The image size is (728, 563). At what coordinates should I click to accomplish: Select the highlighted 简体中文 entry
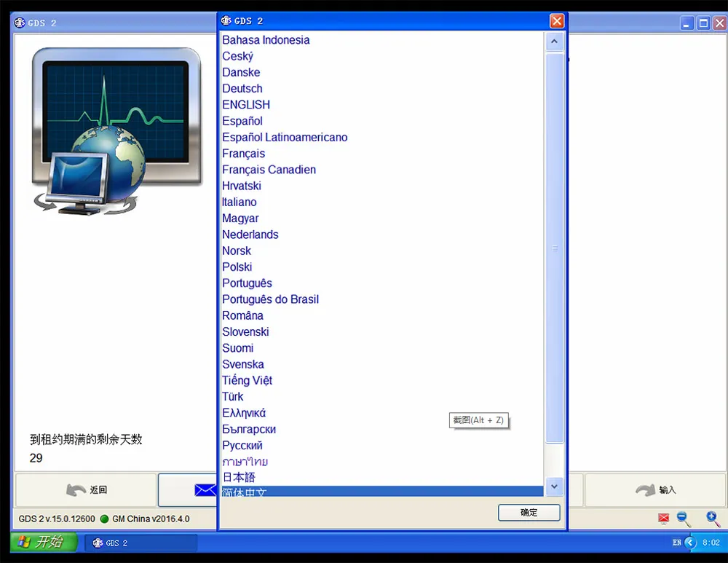(x=240, y=492)
